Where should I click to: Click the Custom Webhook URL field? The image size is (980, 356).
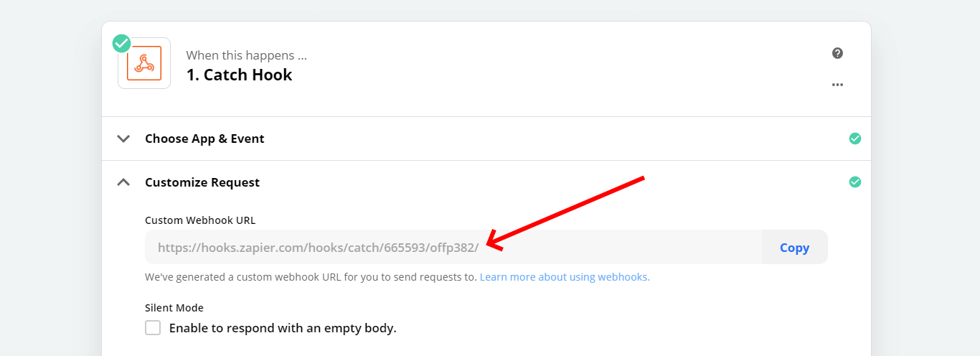click(x=452, y=248)
